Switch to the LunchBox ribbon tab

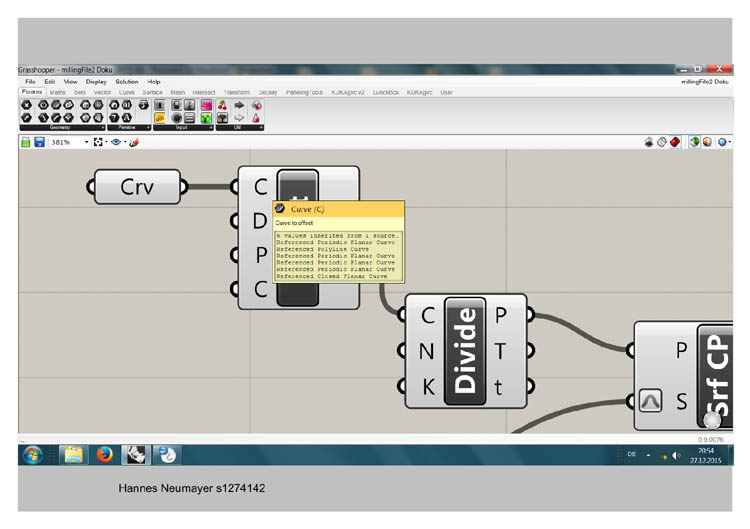386,92
